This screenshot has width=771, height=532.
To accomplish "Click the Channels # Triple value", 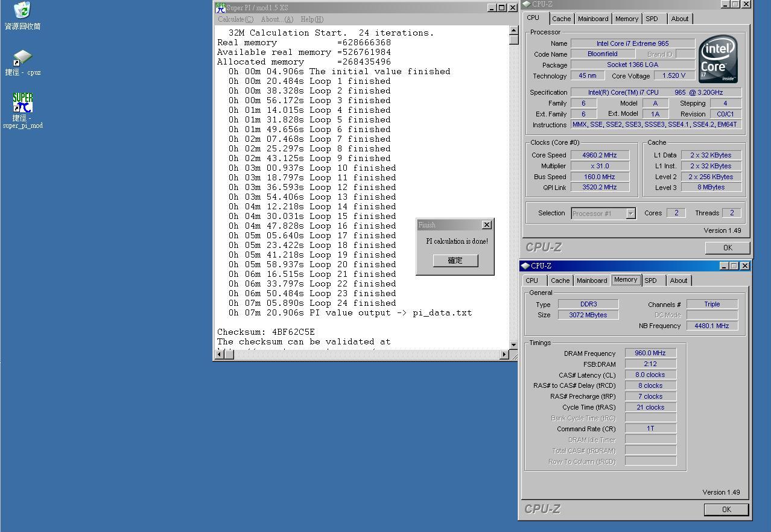I will pyautogui.click(x=712, y=305).
